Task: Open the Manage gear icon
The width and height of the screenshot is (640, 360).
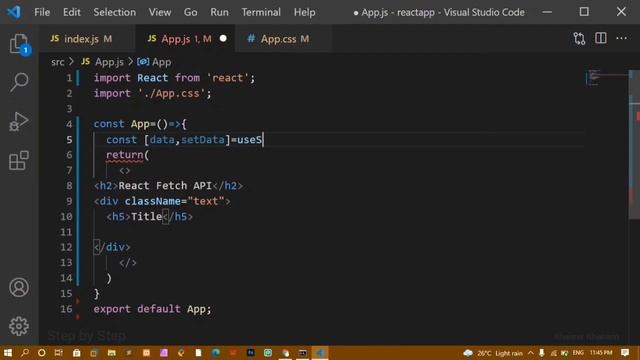Action: (x=19, y=326)
